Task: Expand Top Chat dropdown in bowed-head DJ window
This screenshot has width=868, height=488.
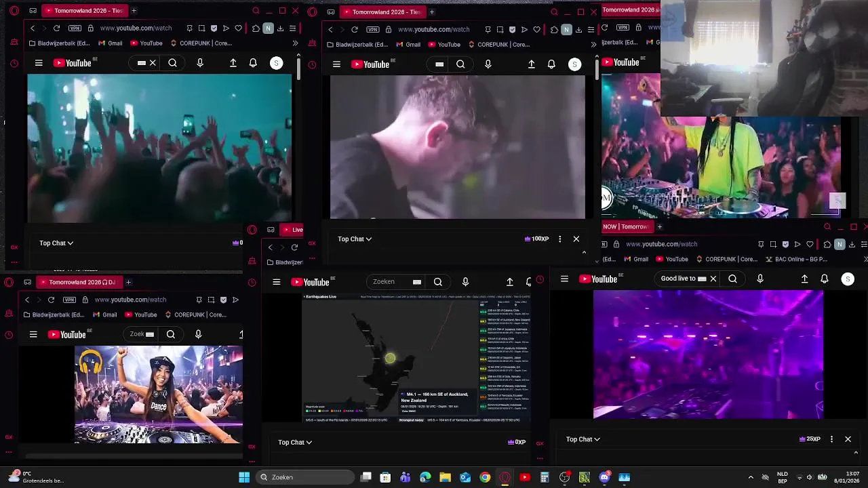Action: [x=355, y=239]
